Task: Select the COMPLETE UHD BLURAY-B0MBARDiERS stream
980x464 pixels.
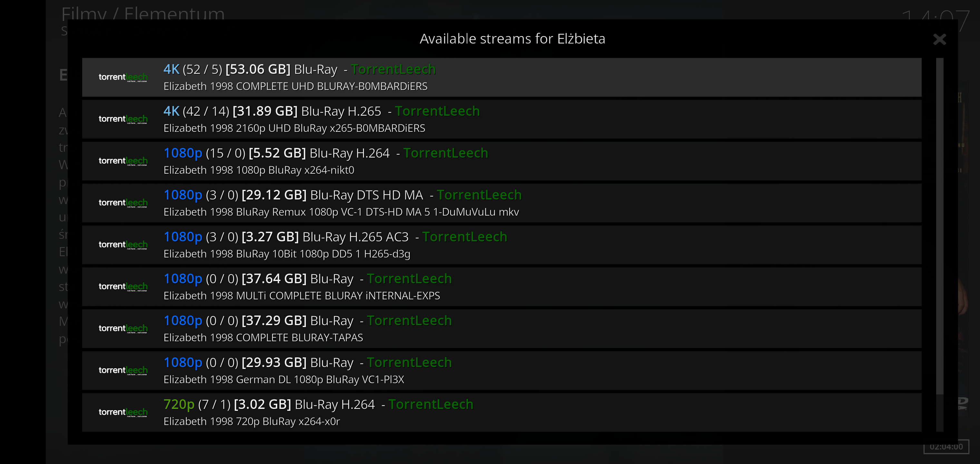Action: click(501, 77)
